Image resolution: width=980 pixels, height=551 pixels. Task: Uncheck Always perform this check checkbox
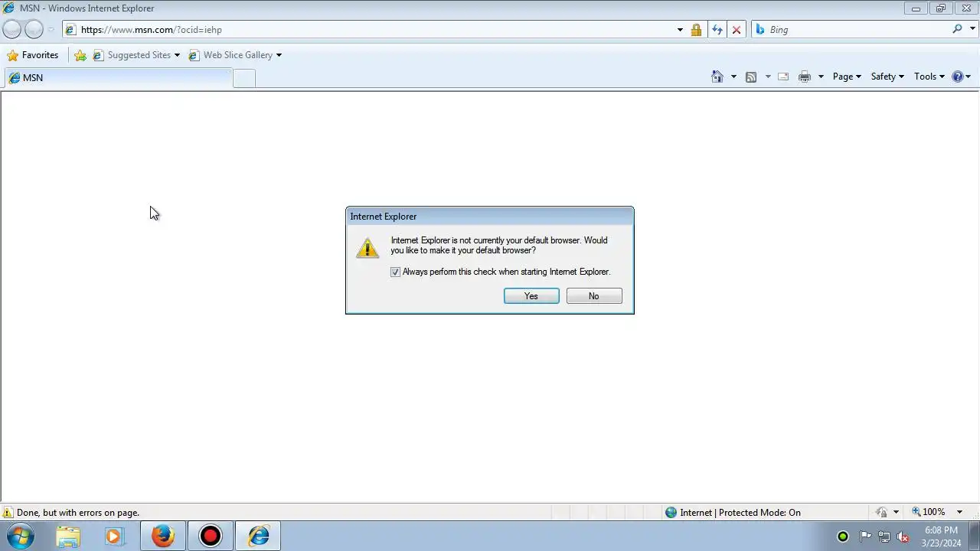tap(396, 272)
